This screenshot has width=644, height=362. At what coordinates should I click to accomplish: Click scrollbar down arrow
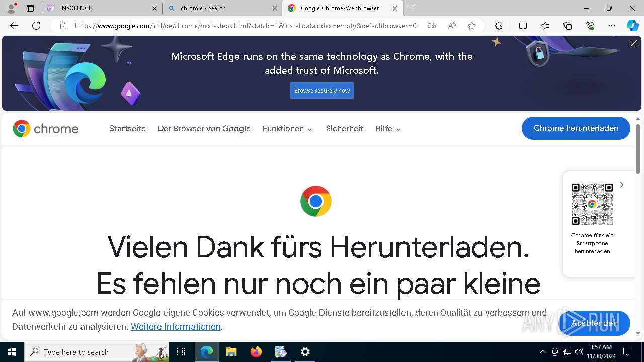[x=638, y=333]
